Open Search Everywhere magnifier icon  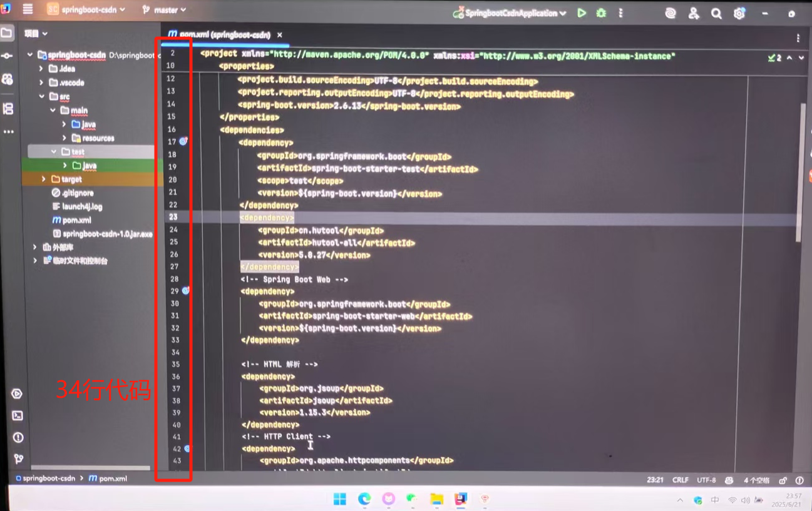click(x=716, y=13)
